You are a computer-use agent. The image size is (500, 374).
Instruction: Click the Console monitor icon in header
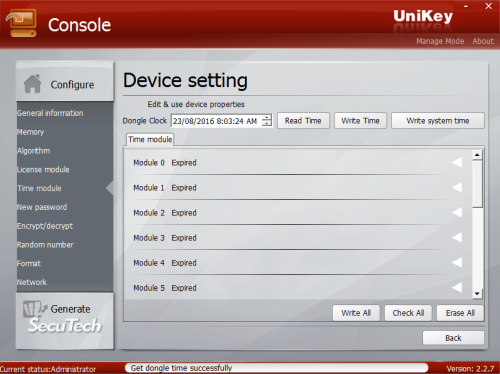pyautogui.click(x=21, y=23)
